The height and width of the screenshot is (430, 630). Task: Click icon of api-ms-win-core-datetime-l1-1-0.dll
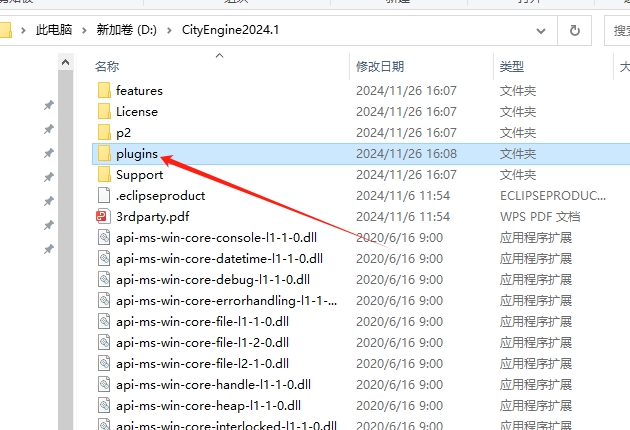coord(104,258)
